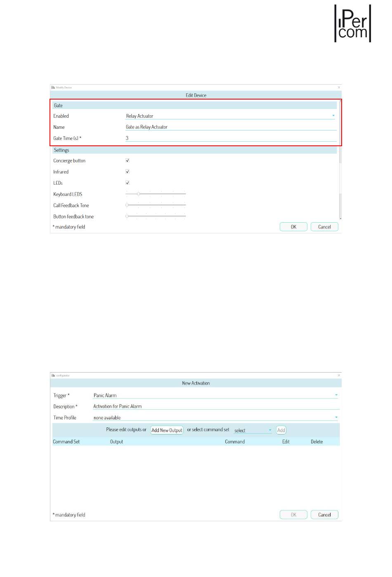Open the Time Profile dropdown
Viewport: 392px width, 577px height.
pyautogui.click(x=336, y=418)
